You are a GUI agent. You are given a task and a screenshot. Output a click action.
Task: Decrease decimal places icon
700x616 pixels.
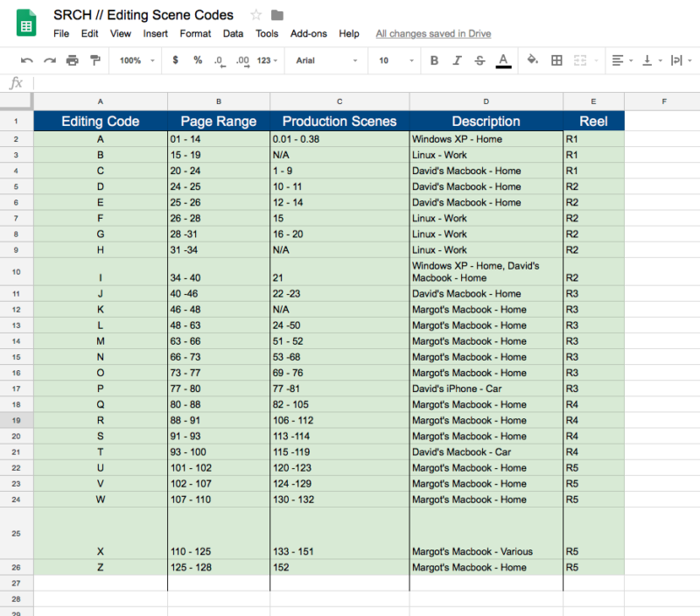point(220,60)
